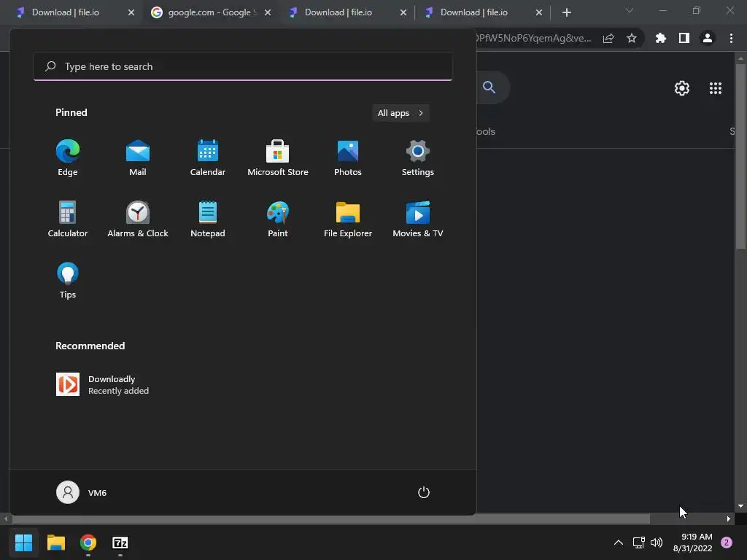747x560 pixels.
Task: Focus the Type here to search box
Action: click(x=243, y=66)
